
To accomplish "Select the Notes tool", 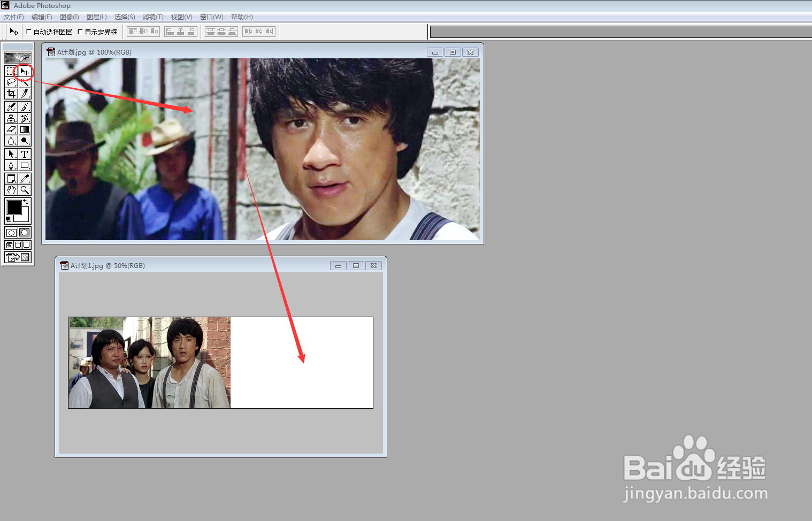I will click(11, 179).
